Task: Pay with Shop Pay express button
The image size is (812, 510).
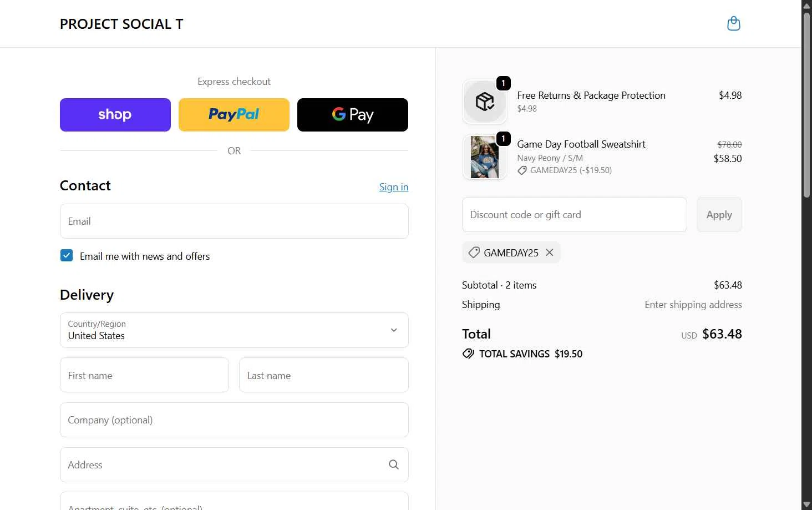Action: click(115, 115)
